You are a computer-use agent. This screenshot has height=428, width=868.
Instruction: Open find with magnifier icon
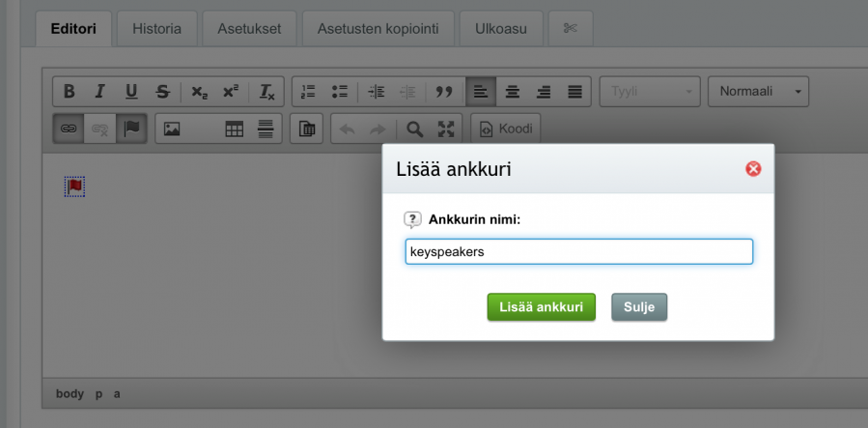coord(414,128)
